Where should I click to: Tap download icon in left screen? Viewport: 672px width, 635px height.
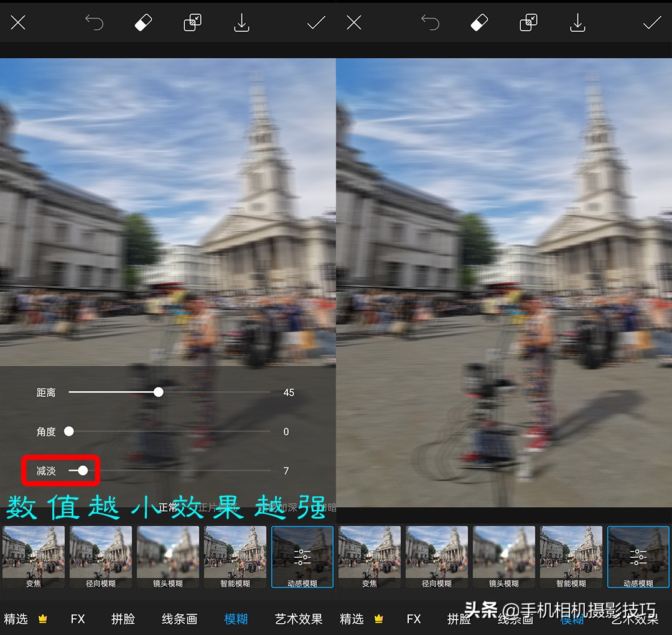(241, 22)
